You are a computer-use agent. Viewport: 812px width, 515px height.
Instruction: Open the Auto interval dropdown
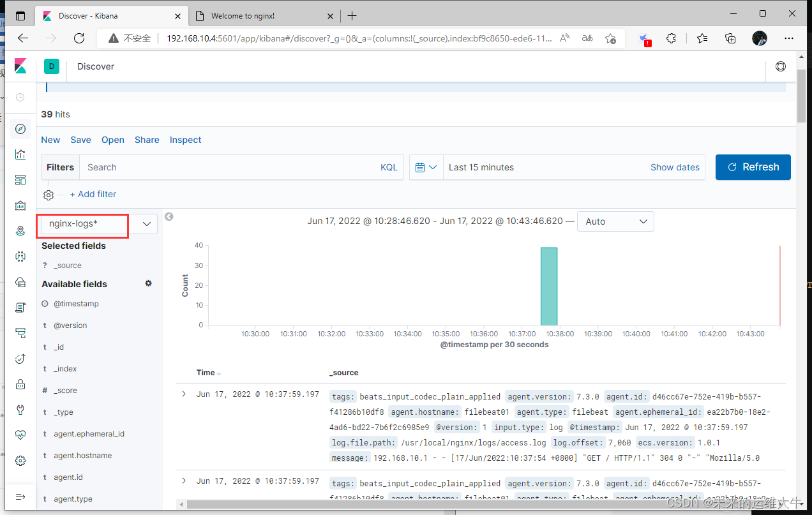pos(615,221)
